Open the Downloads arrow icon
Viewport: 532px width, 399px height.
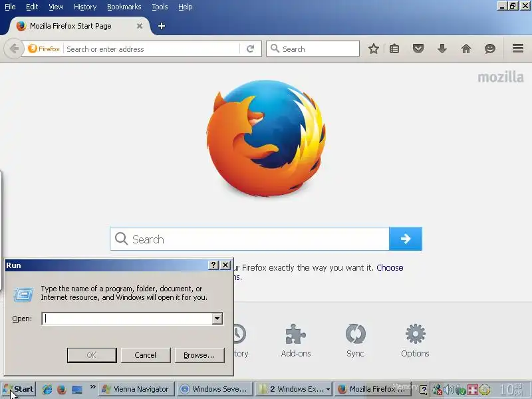[x=442, y=49]
